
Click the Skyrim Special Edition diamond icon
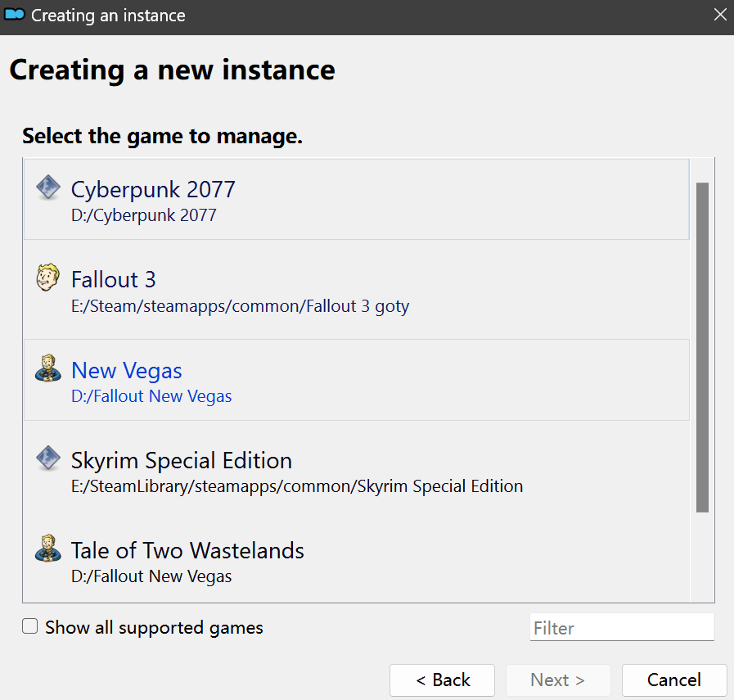pos(48,458)
